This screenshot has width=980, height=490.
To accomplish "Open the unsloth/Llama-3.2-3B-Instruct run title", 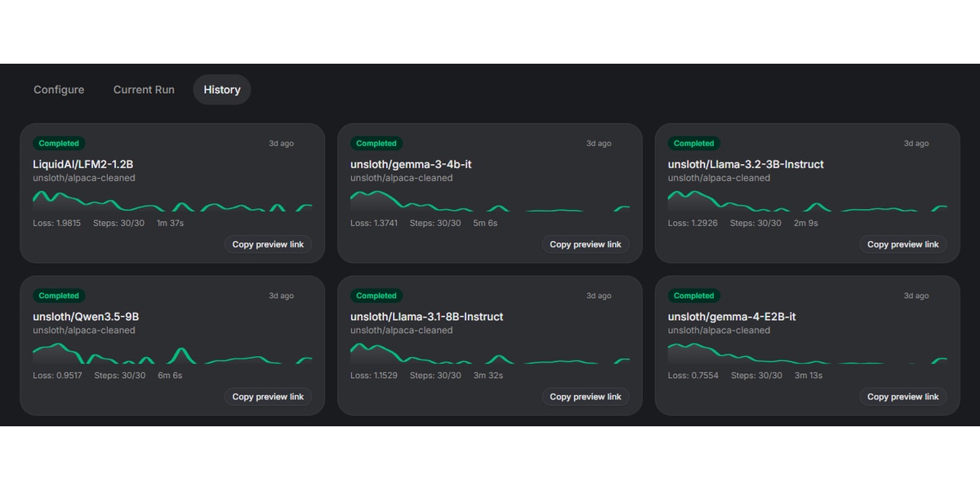I will click(746, 164).
